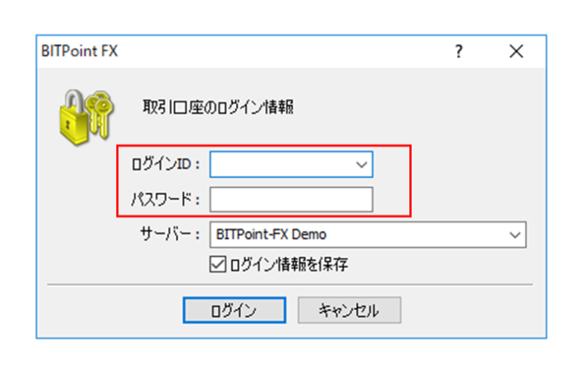Click the BITPoint-FX Demo server field
The height and width of the screenshot is (376, 588).
pos(368,235)
